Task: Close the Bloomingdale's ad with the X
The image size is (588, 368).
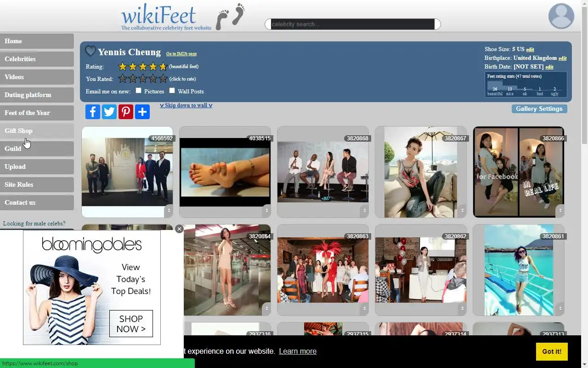Action: tap(179, 229)
